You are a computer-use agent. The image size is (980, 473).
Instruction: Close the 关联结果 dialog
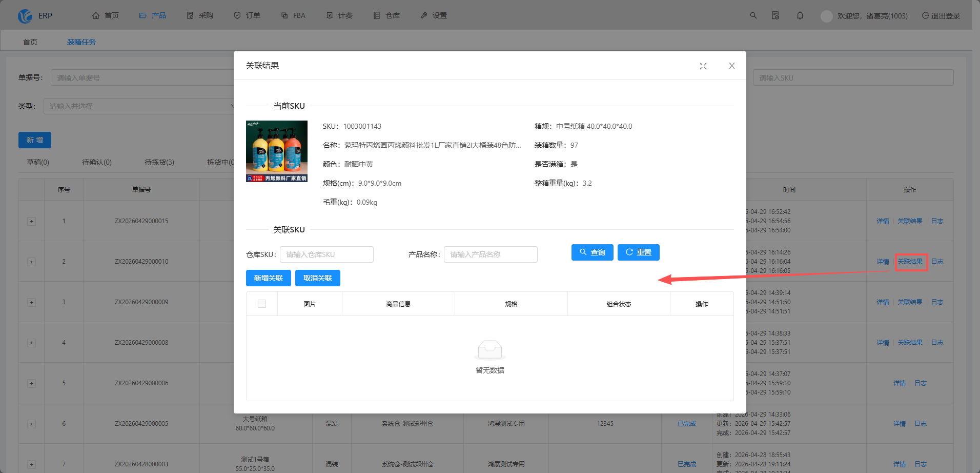click(732, 66)
